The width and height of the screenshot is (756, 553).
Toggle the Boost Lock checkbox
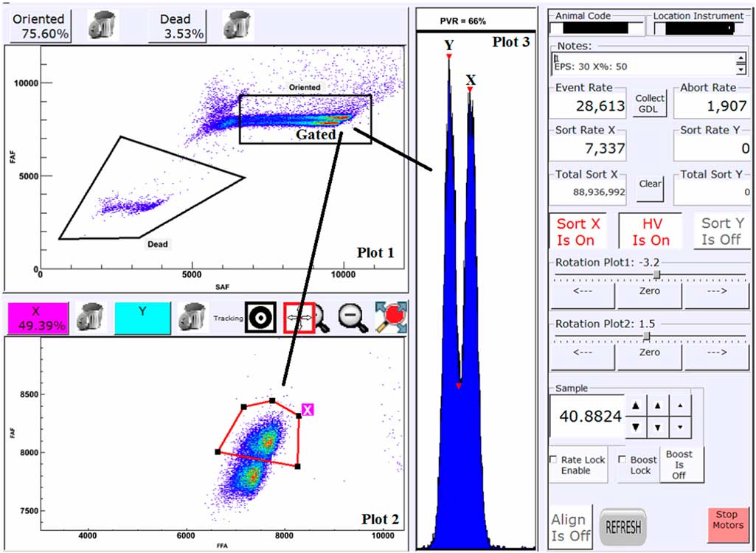coord(622,460)
